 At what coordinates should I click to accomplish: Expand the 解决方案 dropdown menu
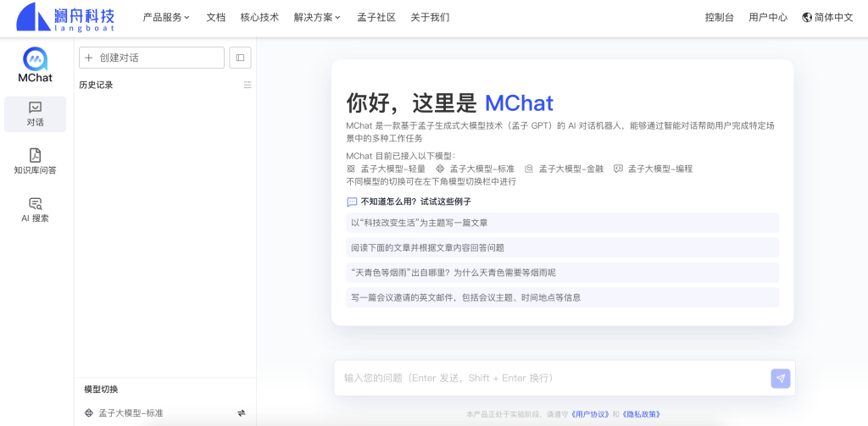pos(317,17)
